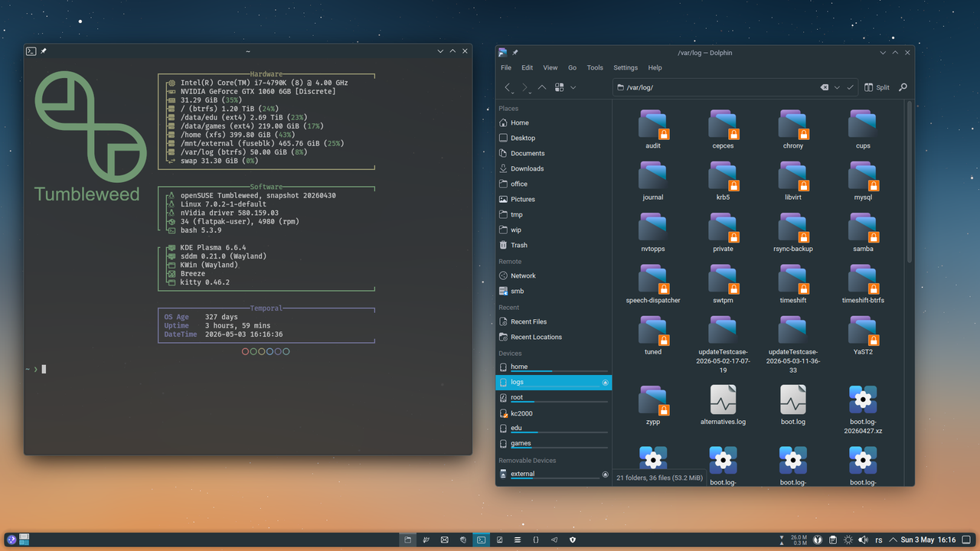Clear the /var/log/ location bar text
This screenshot has height=551, width=980.
pyautogui.click(x=825, y=87)
